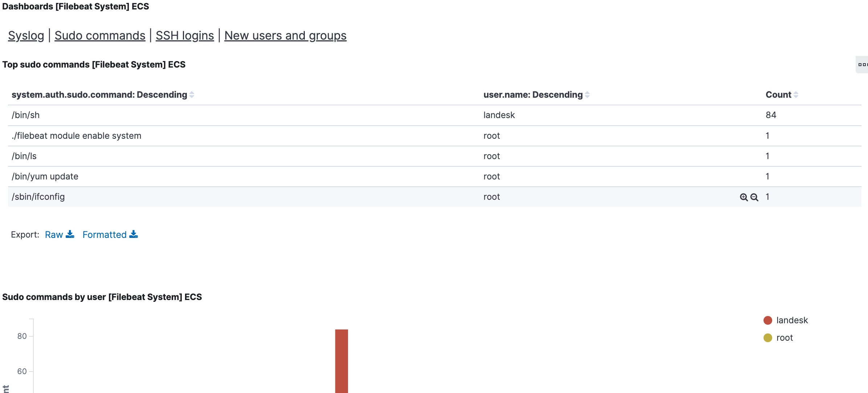Click root user in /bin/yum update row
Screen dimensions: 868x393
tap(492, 177)
